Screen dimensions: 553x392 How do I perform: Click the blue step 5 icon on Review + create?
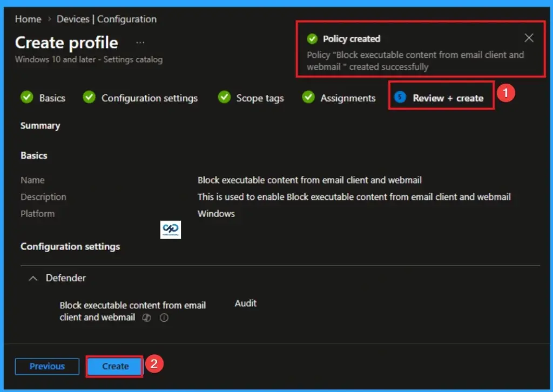point(399,98)
